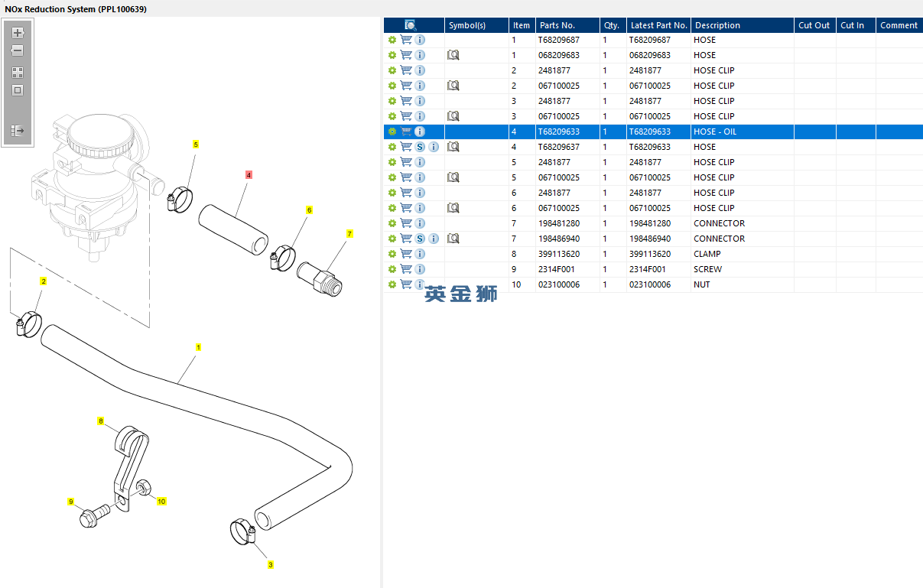Add part T68209687 to cart
The image size is (923, 588).
[x=406, y=40]
